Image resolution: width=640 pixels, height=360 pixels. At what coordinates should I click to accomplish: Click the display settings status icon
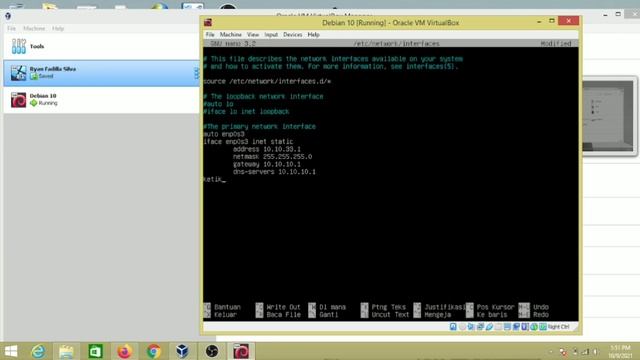[x=507, y=327]
